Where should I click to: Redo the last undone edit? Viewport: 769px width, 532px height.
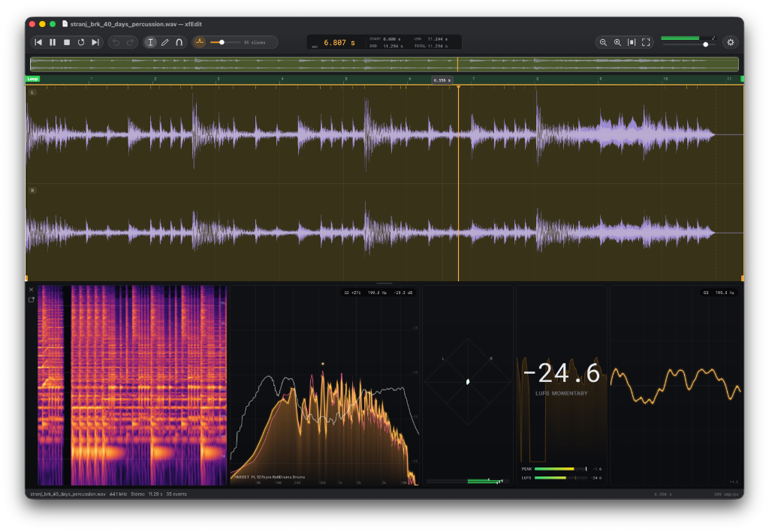click(130, 43)
